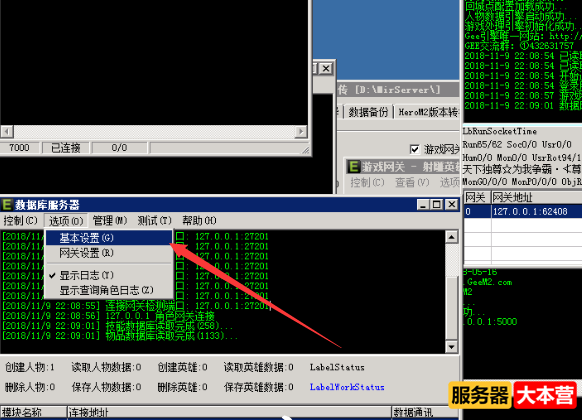Open the 帮助(H) menu

pos(199,221)
